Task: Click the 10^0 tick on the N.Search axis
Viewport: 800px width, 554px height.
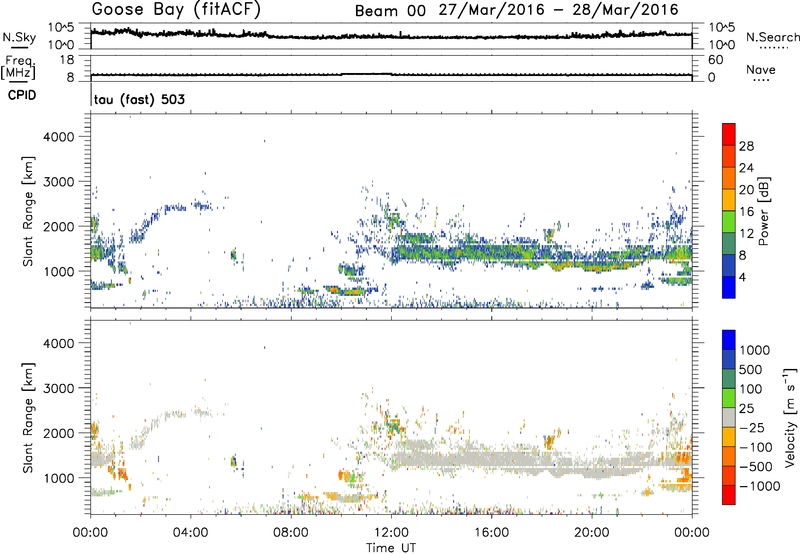Action: pos(721,45)
